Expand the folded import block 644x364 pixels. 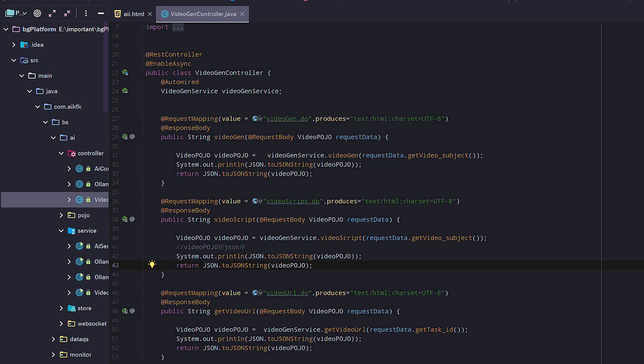pos(143,27)
